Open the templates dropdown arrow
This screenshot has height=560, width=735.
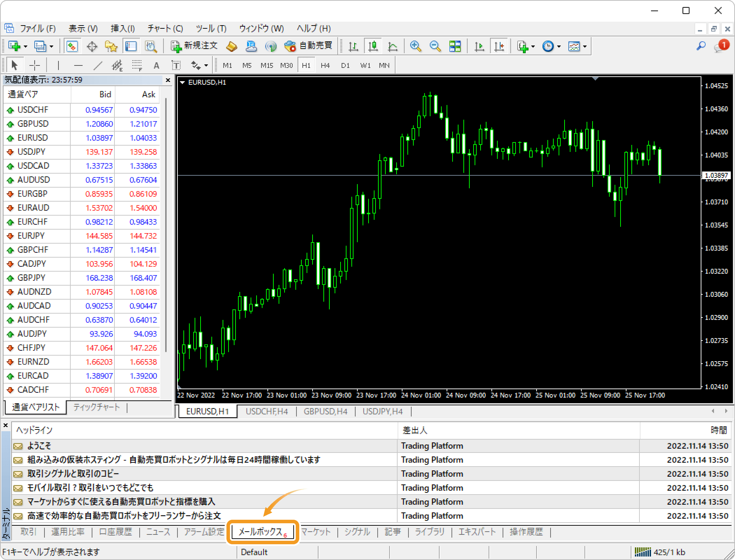click(585, 47)
